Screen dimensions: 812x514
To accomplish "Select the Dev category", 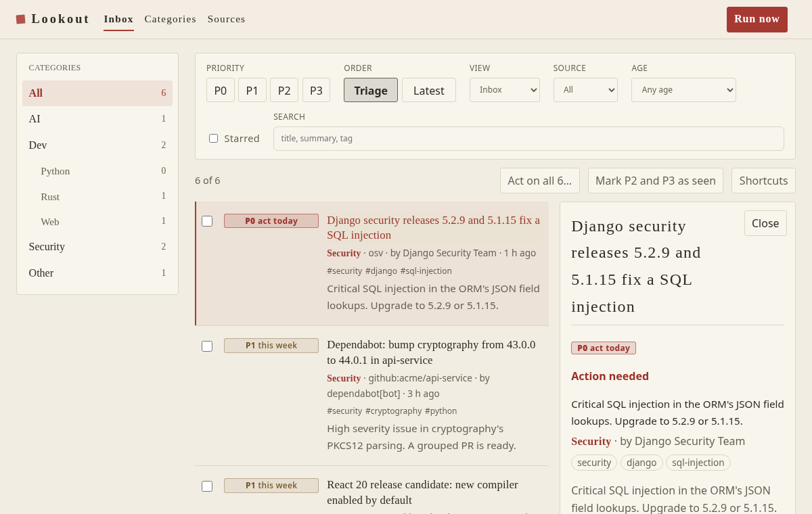I will pos(97,145).
